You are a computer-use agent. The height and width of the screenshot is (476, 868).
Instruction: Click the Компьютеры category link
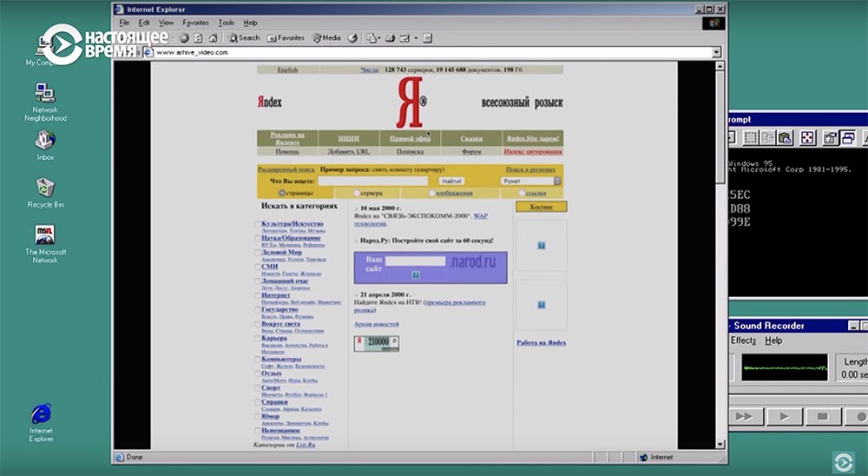[x=281, y=359]
